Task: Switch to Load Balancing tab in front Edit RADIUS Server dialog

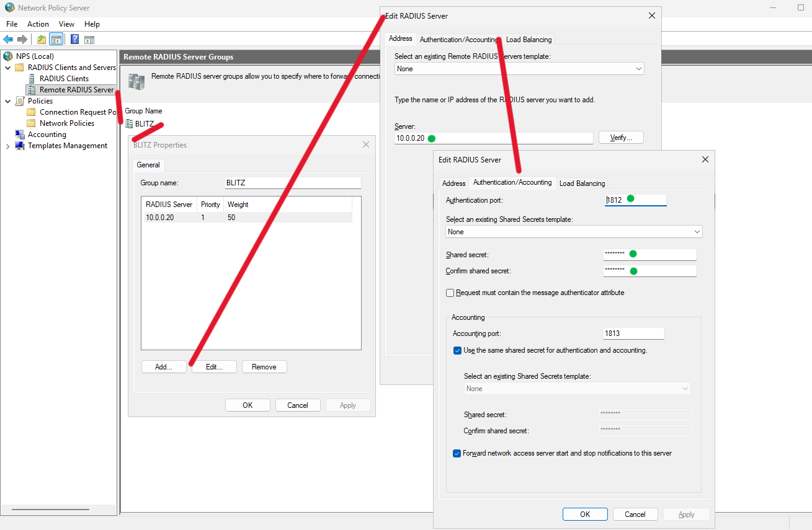Action: [582, 183]
